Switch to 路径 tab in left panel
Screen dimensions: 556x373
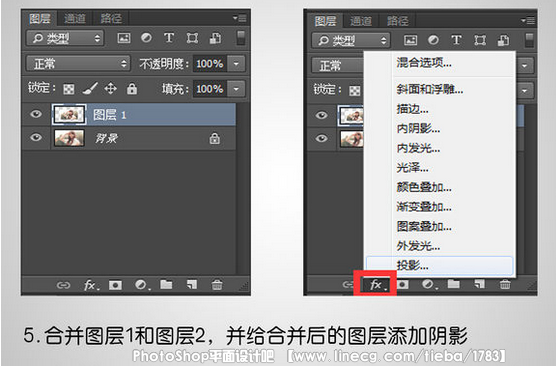pos(111,18)
